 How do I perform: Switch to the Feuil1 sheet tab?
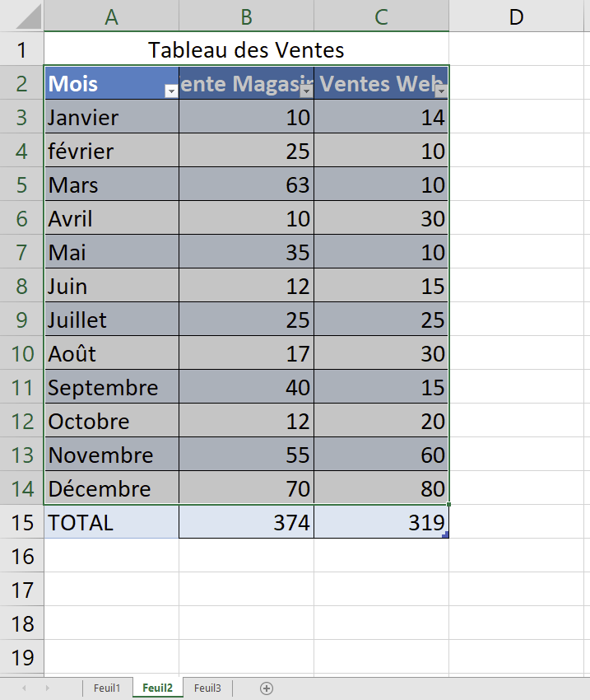tap(107, 688)
